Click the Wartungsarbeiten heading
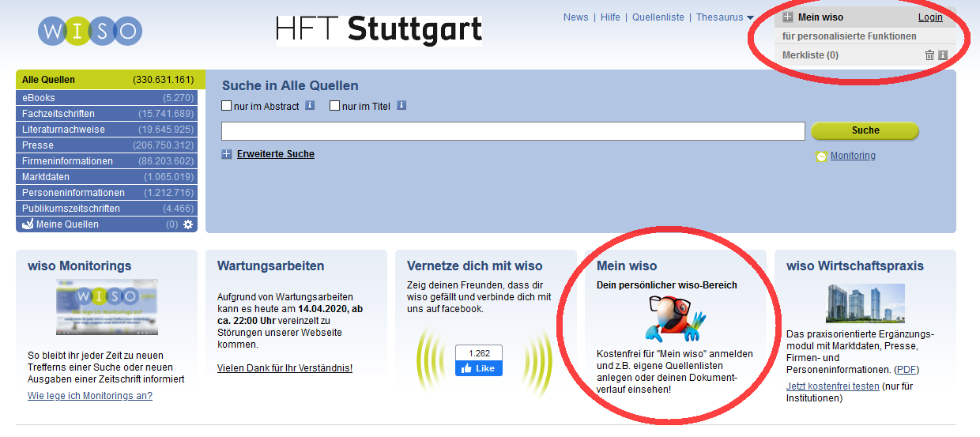Viewport: 980px width, 437px height. coord(271,266)
